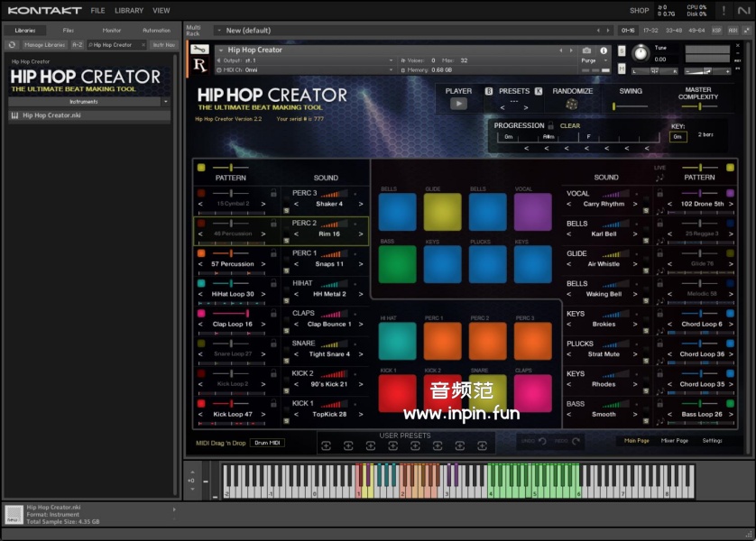The image size is (756, 541).
Task: Click the first User Presets slot
Action: (326, 445)
